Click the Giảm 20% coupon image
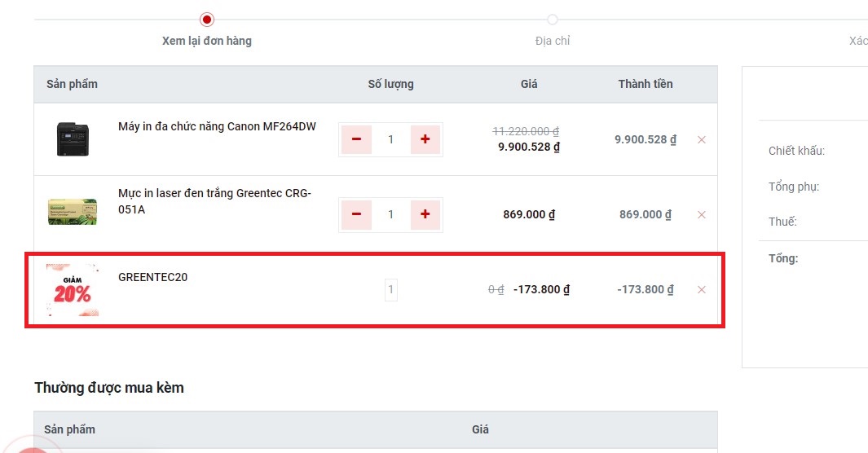The height and width of the screenshot is (453, 868). click(73, 290)
